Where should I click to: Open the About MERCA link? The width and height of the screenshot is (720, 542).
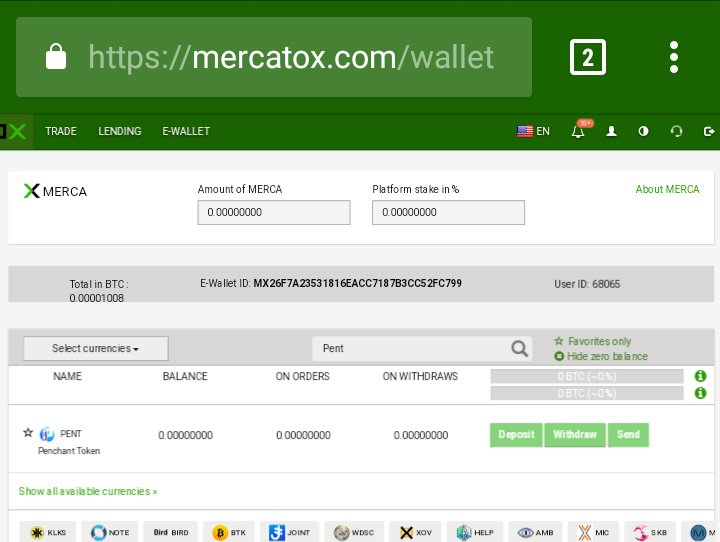click(667, 189)
